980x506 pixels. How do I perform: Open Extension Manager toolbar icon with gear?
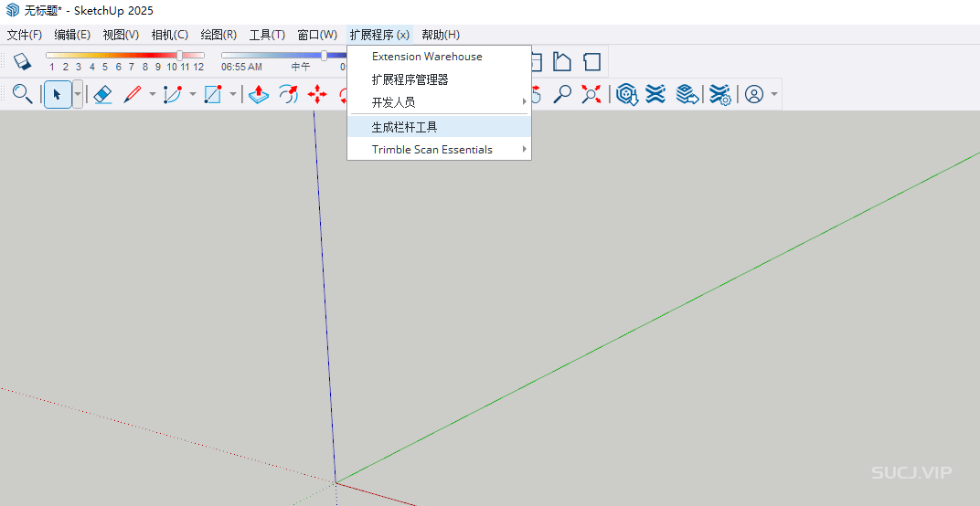coord(720,94)
